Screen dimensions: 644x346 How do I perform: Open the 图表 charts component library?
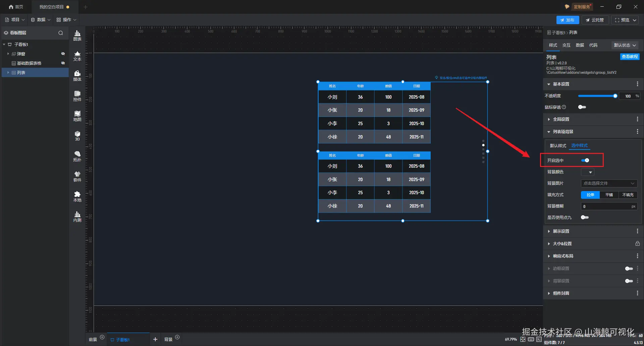77,36
